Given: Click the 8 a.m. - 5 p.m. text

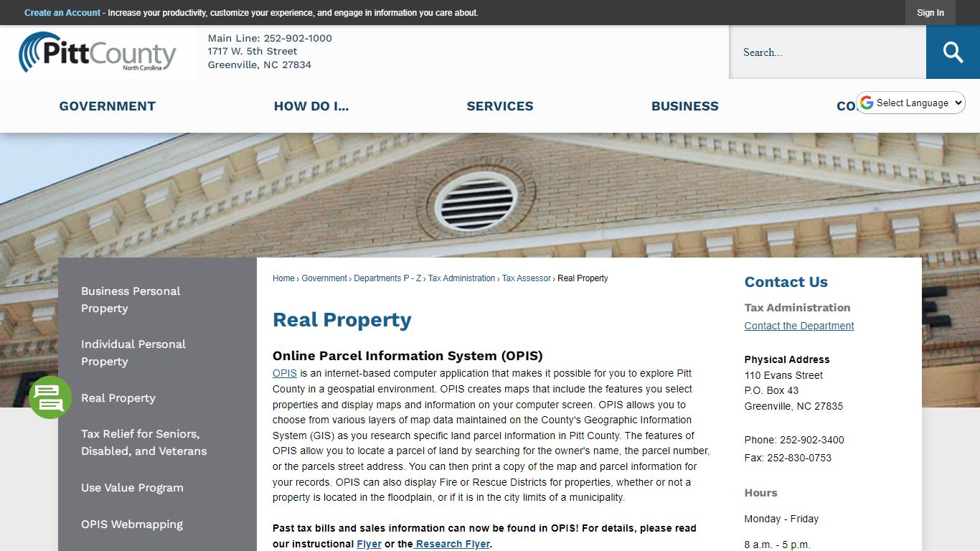Looking at the screenshot, I should [778, 545].
